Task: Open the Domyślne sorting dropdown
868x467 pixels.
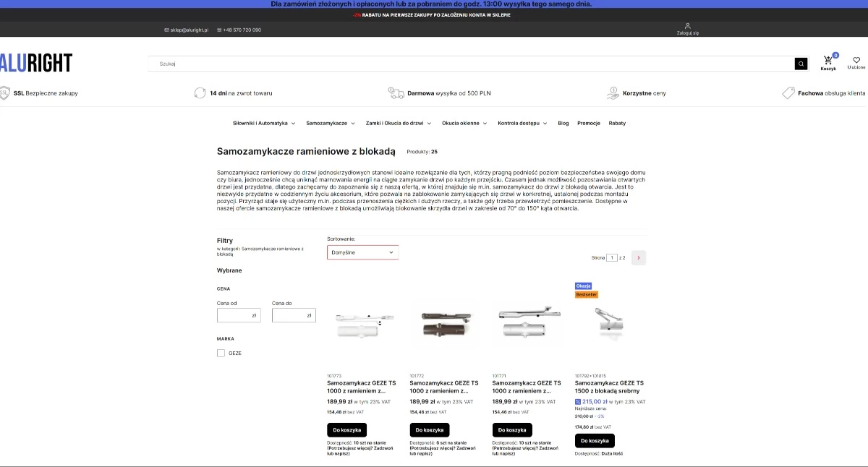Action: coord(362,252)
